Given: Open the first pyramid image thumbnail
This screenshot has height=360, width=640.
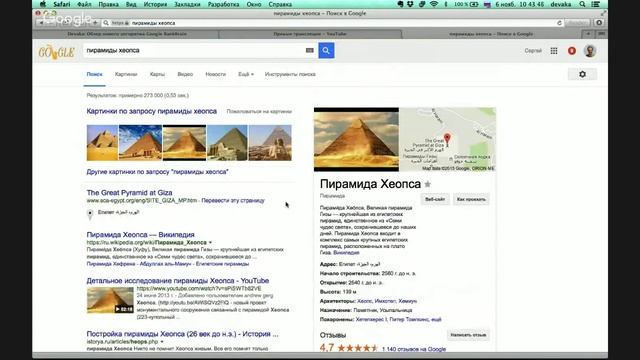Looking at the screenshot, I should [x=102, y=143].
